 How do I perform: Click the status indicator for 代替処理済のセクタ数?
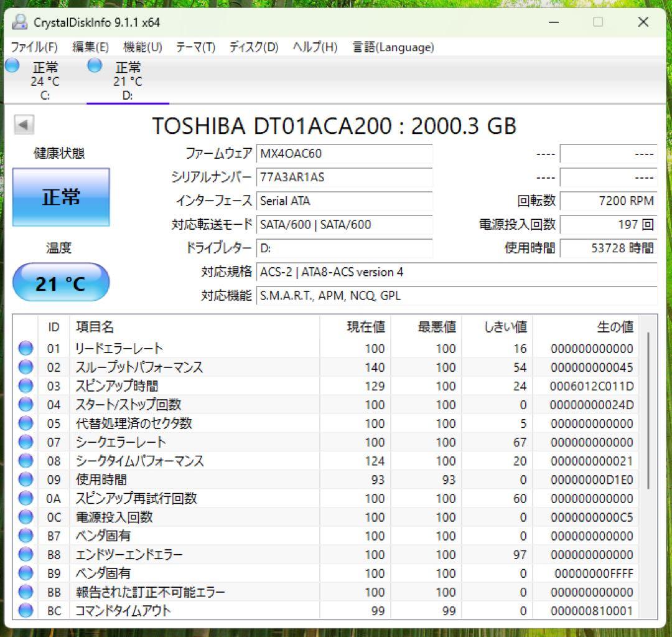click(x=26, y=423)
